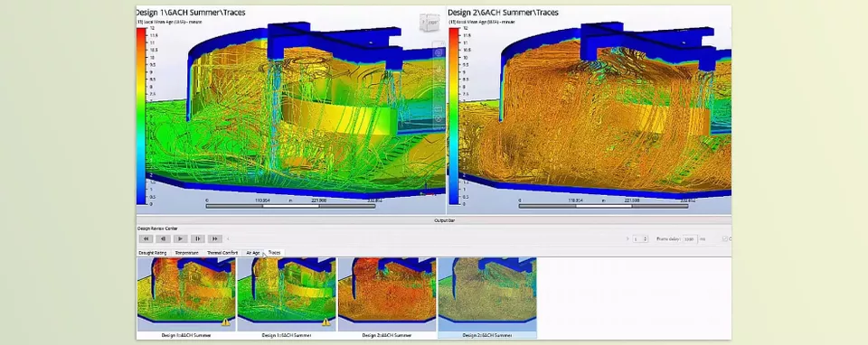Open the Thermal Comfort tab
Viewport: 868px width, 345px height.
pos(222,253)
